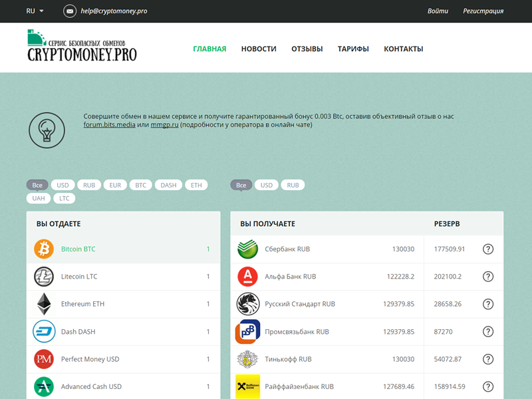Choose Альфа Банк RUB label text
This screenshot has width=532, height=399.
291,277
